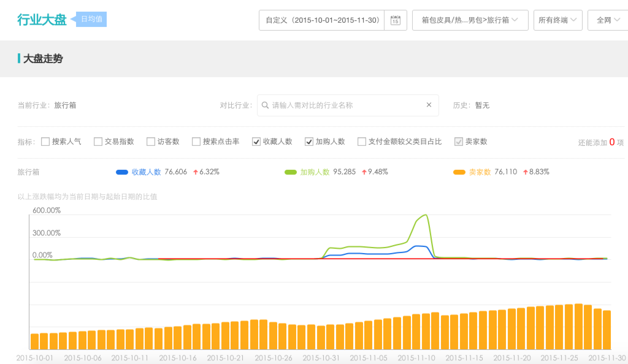Image resolution: width=628 pixels, height=364 pixels.
Task: Enable 支付金额较父类目占比 checkbox
Action: (362, 142)
